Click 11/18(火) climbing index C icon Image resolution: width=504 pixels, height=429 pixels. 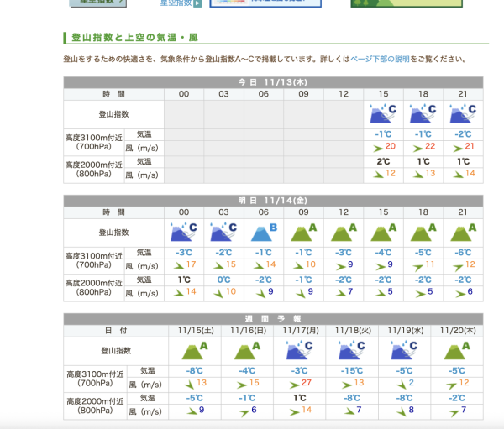(352, 350)
